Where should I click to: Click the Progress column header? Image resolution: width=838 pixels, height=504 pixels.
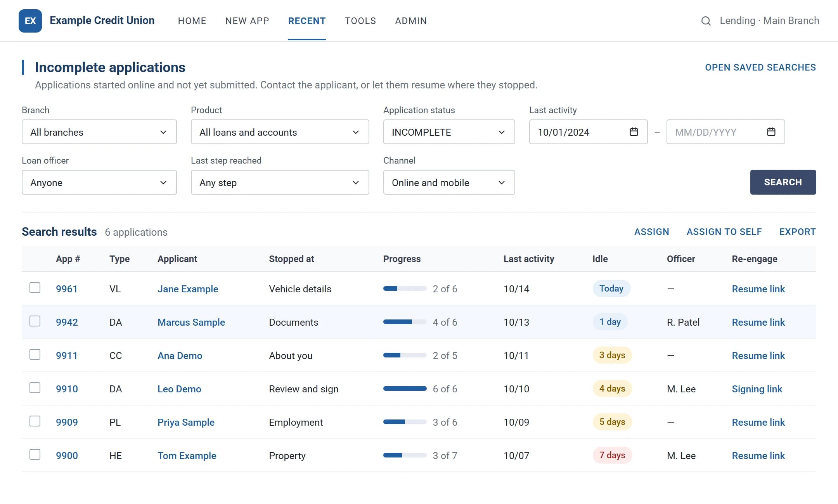pyautogui.click(x=402, y=259)
